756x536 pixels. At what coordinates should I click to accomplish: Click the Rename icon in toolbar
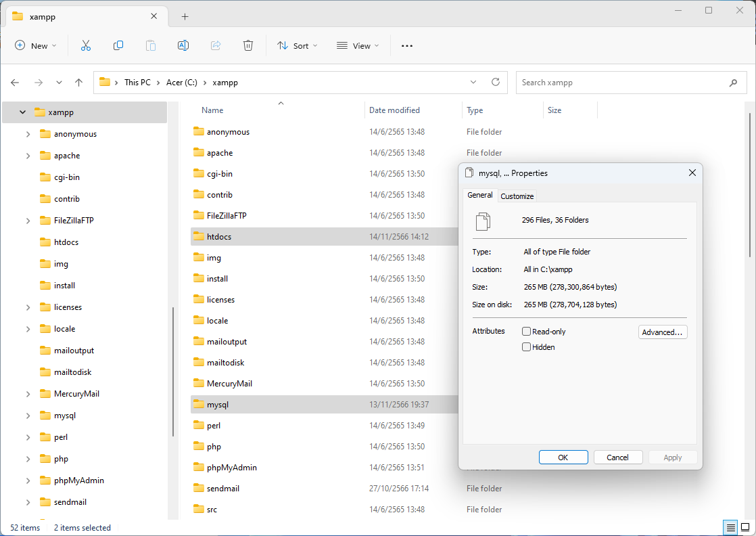(x=183, y=45)
